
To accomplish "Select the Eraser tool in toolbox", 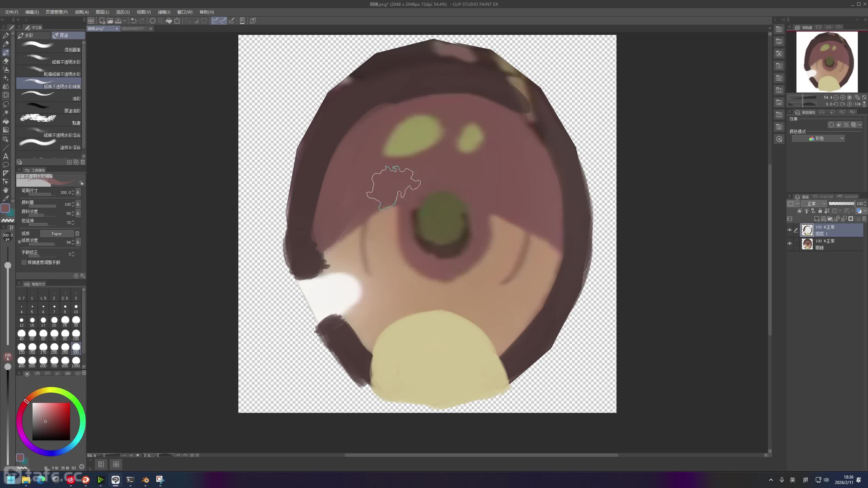I will [x=6, y=61].
